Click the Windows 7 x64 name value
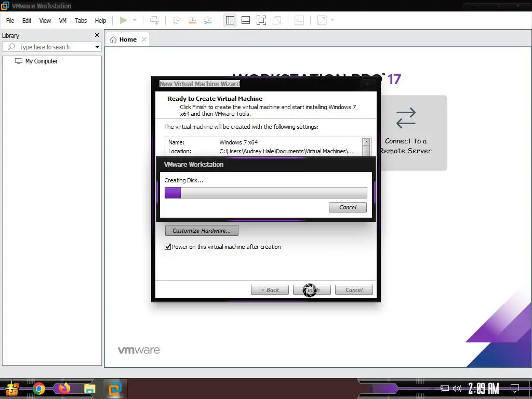Image resolution: width=532 pixels, height=399 pixels. click(238, 142)
